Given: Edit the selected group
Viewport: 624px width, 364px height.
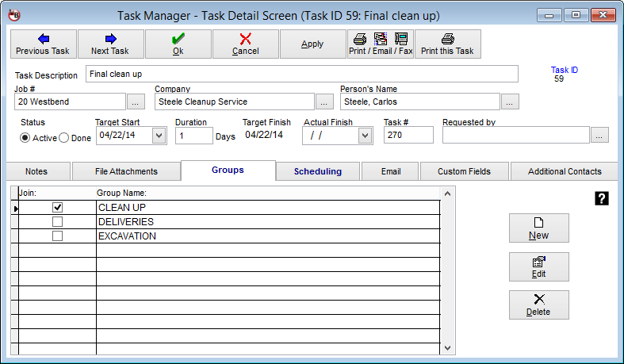Looking at the screenshot, I should tap(538, 267).
